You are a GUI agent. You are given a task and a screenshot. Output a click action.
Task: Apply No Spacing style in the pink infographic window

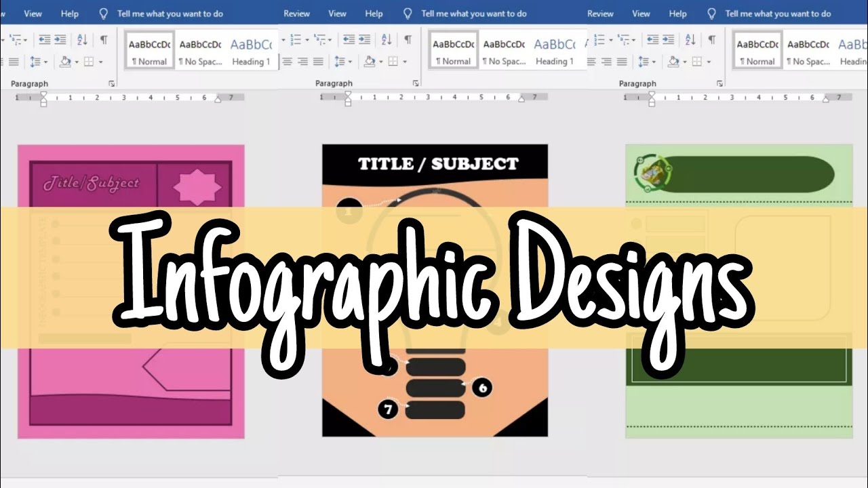click(x=199, y=50)
